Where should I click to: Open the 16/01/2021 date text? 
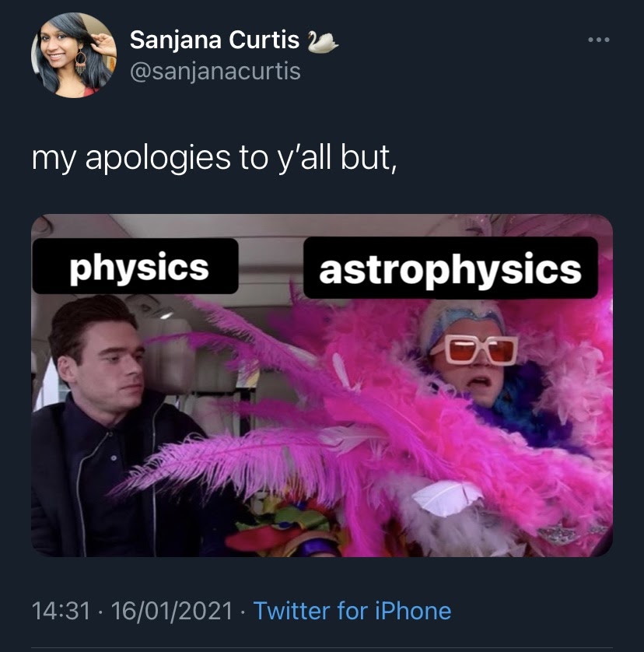pos(171,611)
